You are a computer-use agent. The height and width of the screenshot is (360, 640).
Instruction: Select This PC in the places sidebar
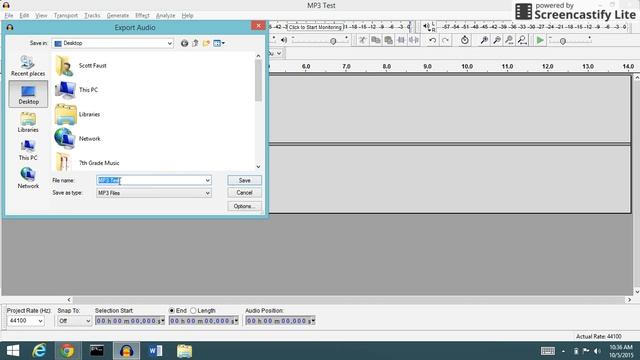tap(28, 150)
